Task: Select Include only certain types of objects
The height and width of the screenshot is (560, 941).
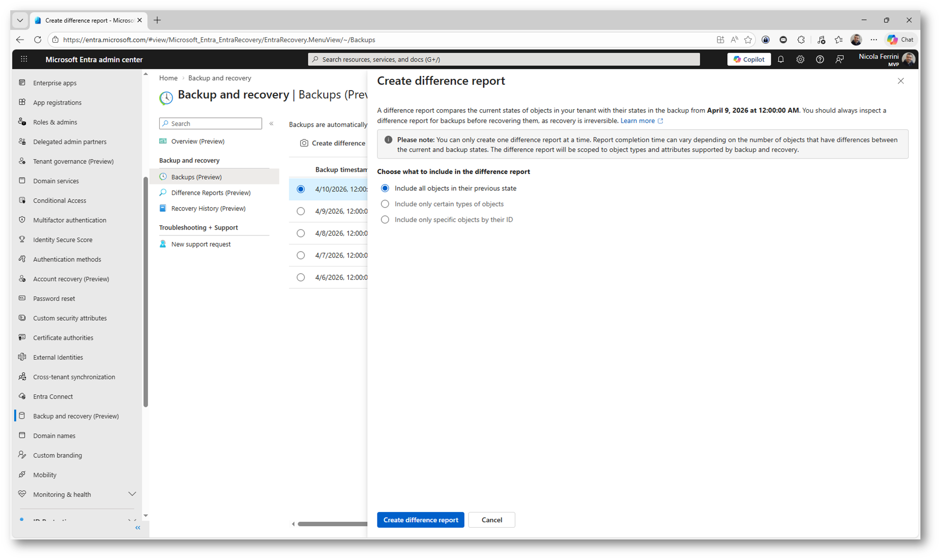Action: [385, 204]
